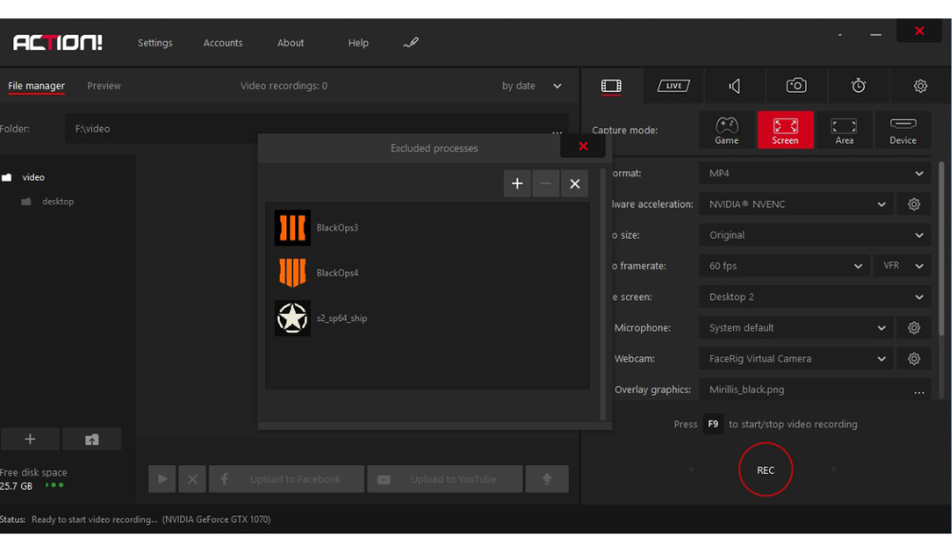Open the general settings gear tab

pos(920,86)
